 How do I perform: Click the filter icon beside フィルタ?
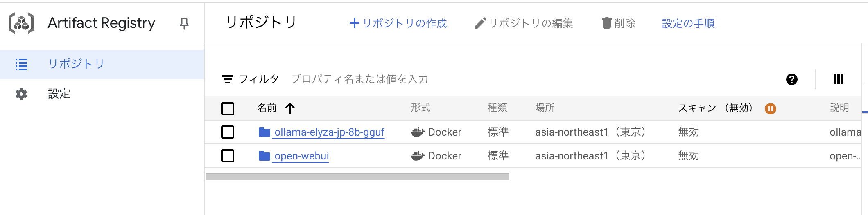pyautogui.click(x=227, y=79)
